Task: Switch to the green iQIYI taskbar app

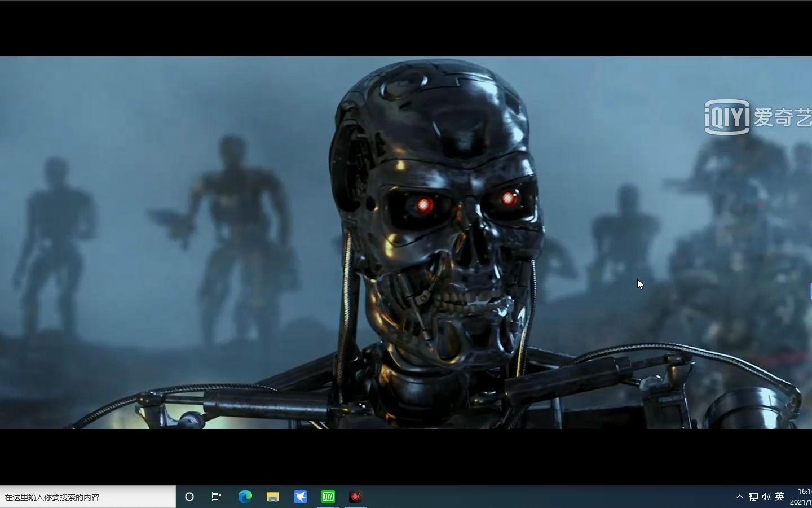Action: [328, 497]
